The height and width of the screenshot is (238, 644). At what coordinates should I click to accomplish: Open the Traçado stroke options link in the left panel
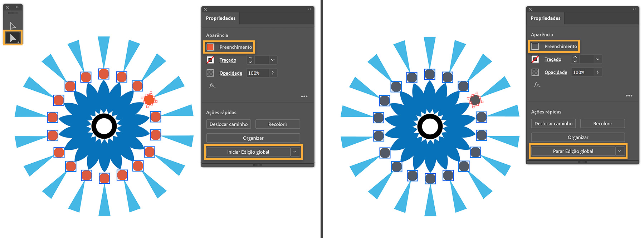[228, 60]
